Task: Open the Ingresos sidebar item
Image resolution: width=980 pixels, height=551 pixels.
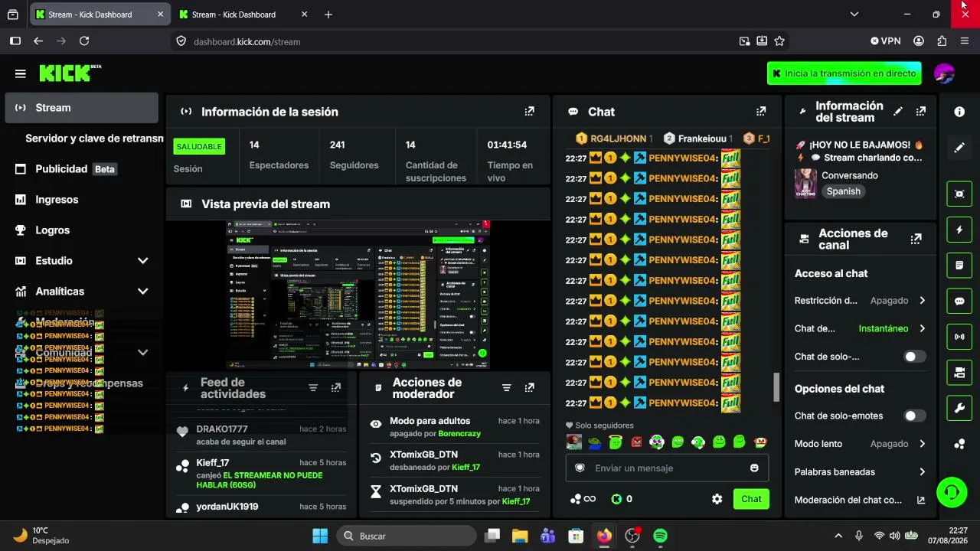Action: coord(81,200)
